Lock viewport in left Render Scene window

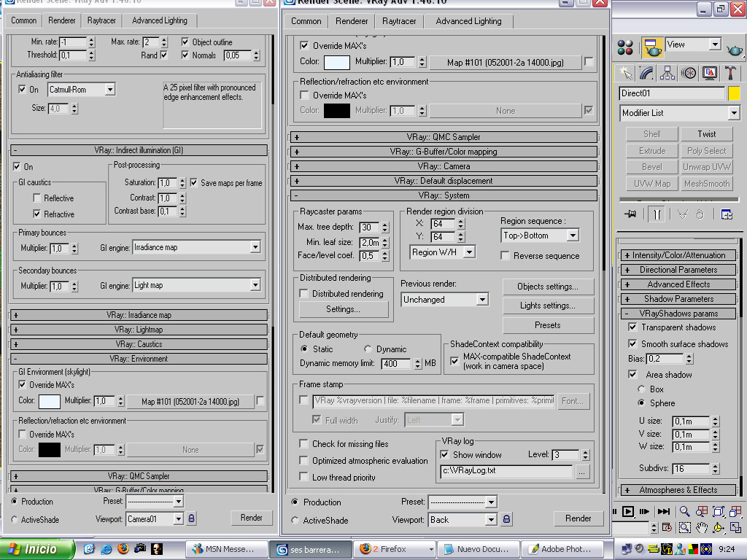[191, 518]
